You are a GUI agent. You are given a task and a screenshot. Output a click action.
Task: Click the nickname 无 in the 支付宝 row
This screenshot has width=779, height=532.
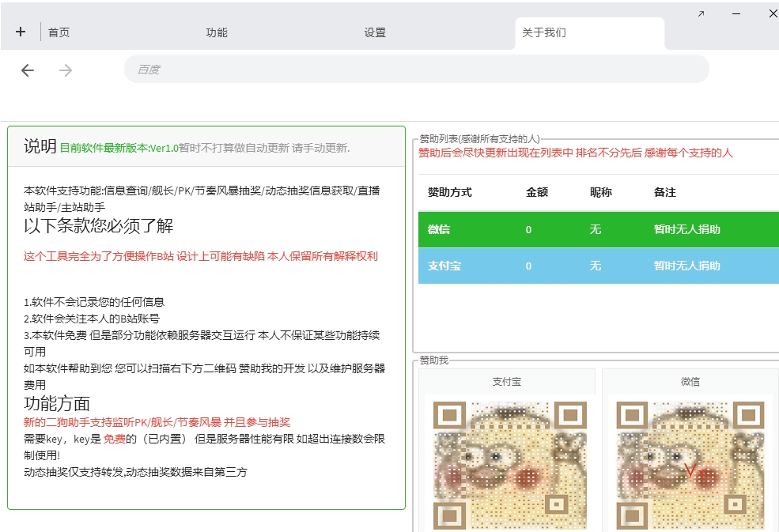pos(596,266)
